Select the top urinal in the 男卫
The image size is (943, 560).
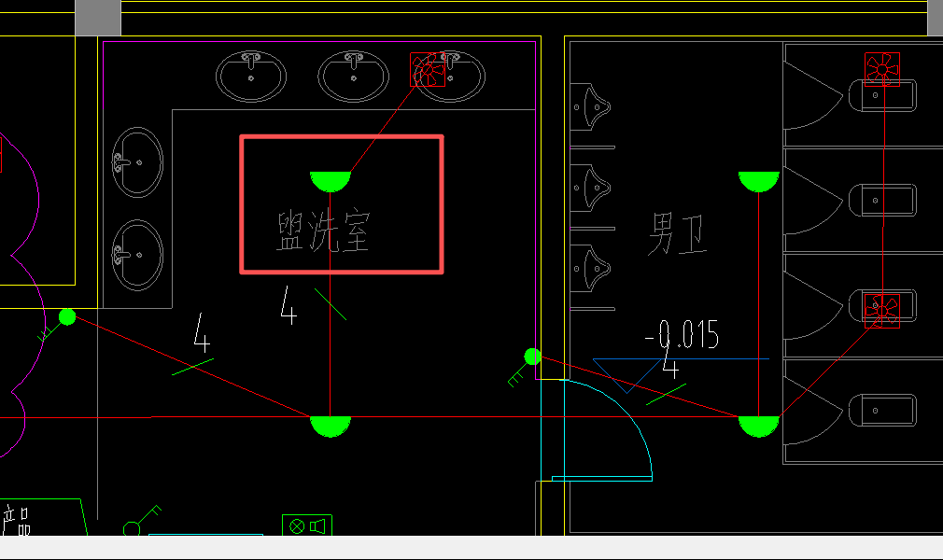[591, 107]
